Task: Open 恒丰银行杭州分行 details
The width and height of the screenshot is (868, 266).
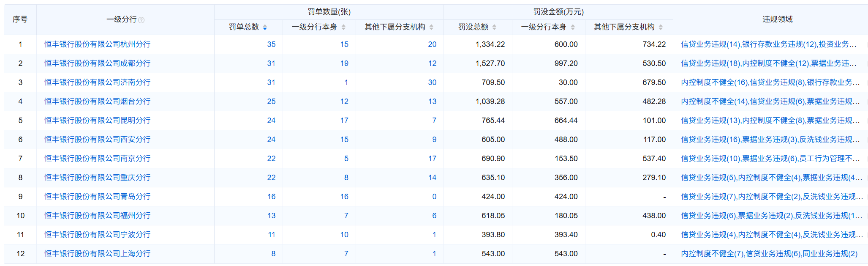Action: (97, 44)
